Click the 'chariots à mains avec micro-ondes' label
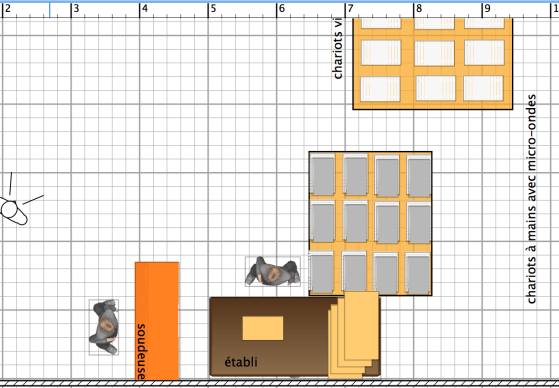 pos(531,199)
